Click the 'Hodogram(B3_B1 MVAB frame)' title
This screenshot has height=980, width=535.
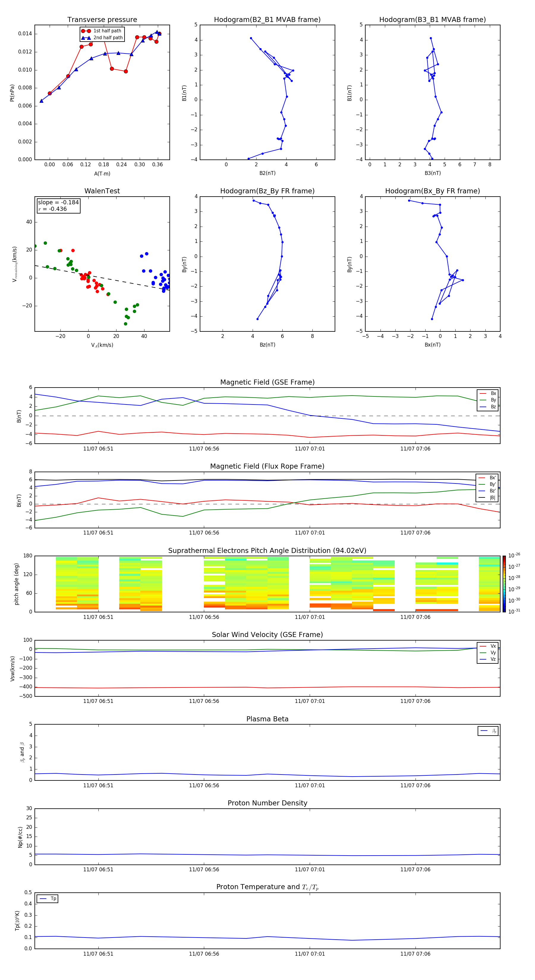[x=432, y=20]
